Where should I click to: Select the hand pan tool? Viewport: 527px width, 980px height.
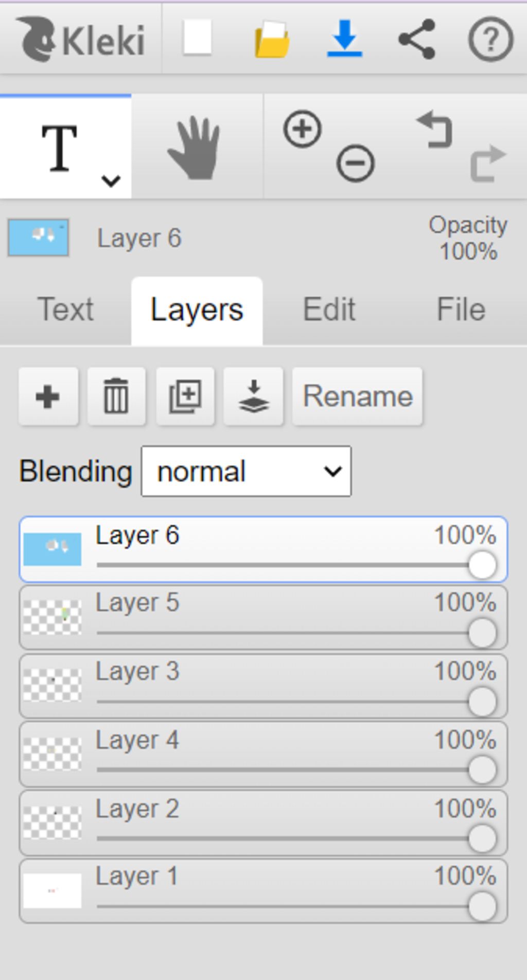(x=195, y=148)
